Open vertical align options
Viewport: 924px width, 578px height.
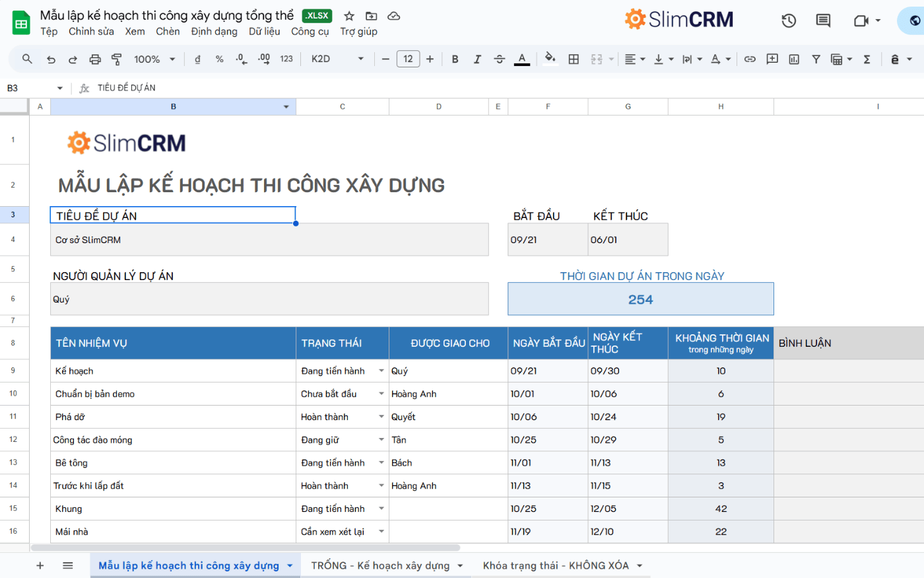click(x=663, y=59)
